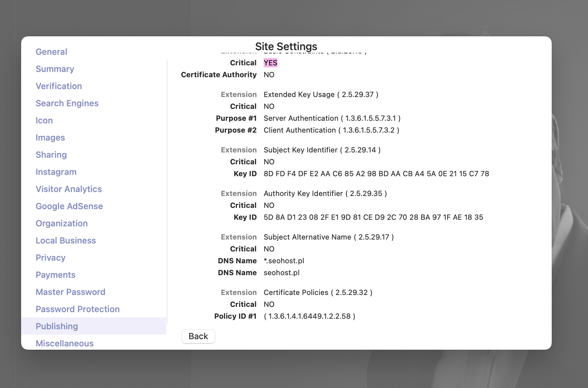The image size is (588, 388).
Task: Open Images settings
Action: click(50, 138)
